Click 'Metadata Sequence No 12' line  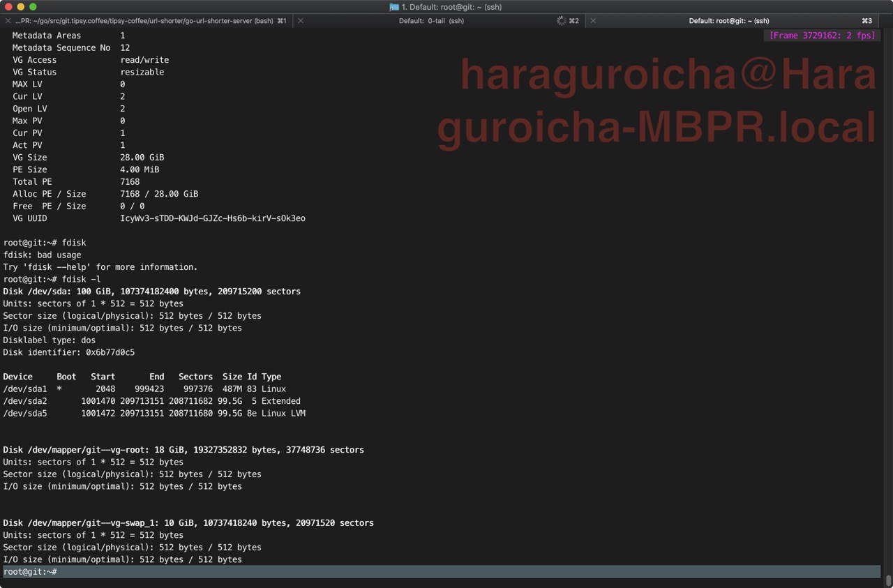71,47
